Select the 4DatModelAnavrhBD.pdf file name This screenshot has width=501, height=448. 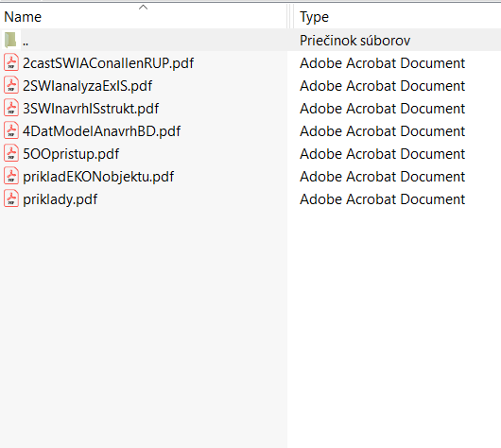pyautogui.click(x=101, y=131)
